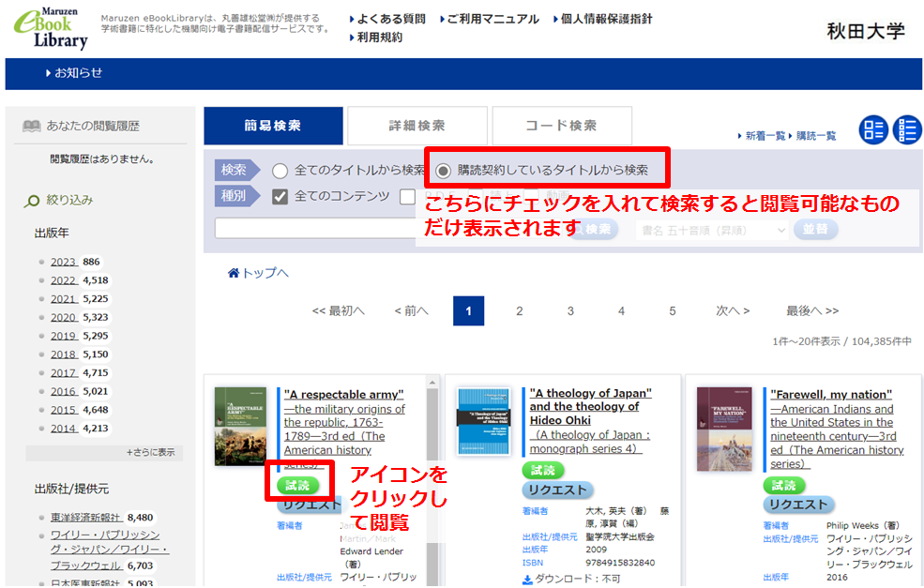Click the トップへ link
The width and height of the screenshot is (924, 588).
[265, 273]
